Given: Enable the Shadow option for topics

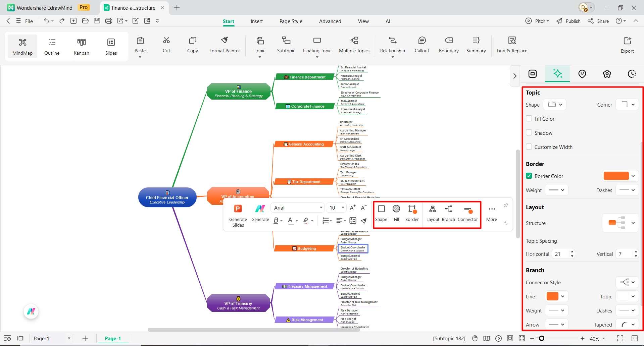Looking at the screenshot, I should pos(529,133).
